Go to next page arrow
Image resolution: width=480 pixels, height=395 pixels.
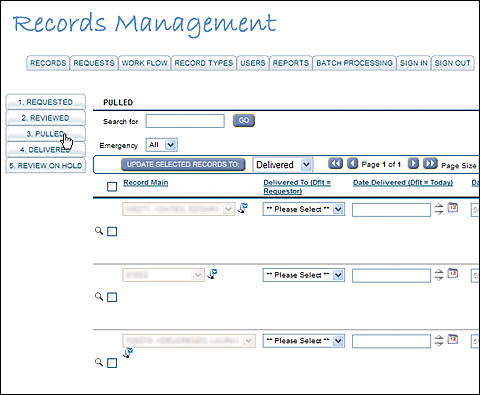coord(413,164)
